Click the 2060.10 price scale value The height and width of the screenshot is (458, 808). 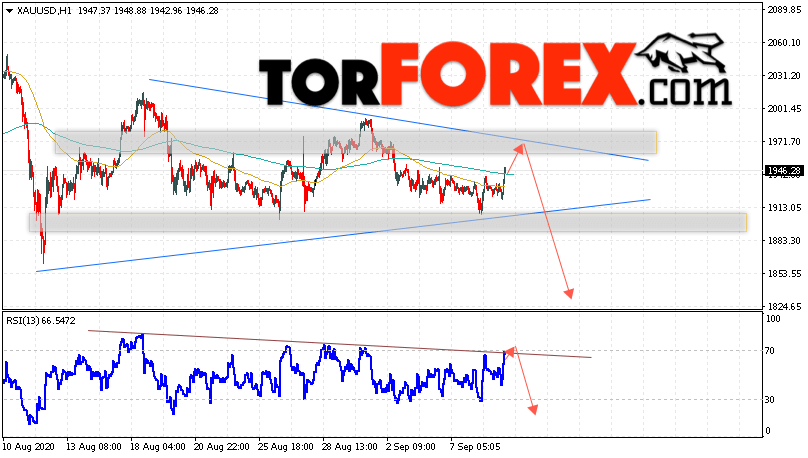[x=784, y=43]
